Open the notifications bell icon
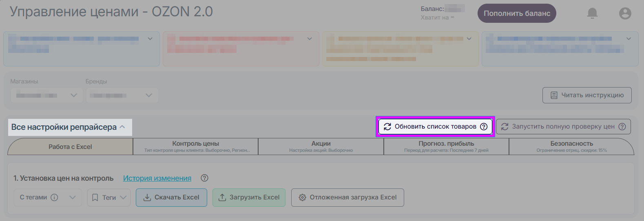This screenshot has height=221, width=644. pos(592,13)
